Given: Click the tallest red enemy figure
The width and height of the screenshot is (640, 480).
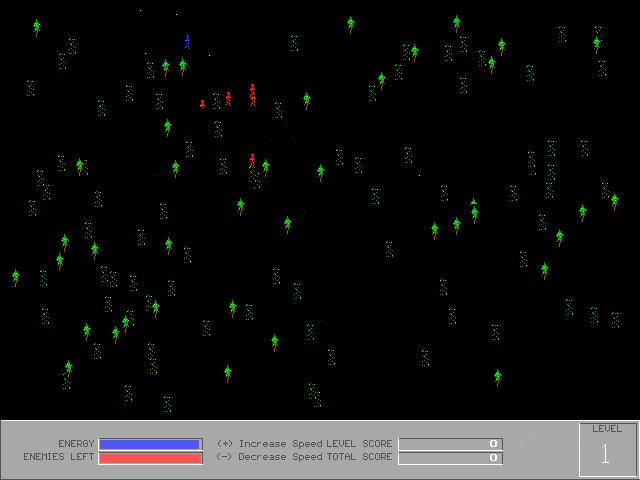Looking at the screenshot, I should coord(253,96).
